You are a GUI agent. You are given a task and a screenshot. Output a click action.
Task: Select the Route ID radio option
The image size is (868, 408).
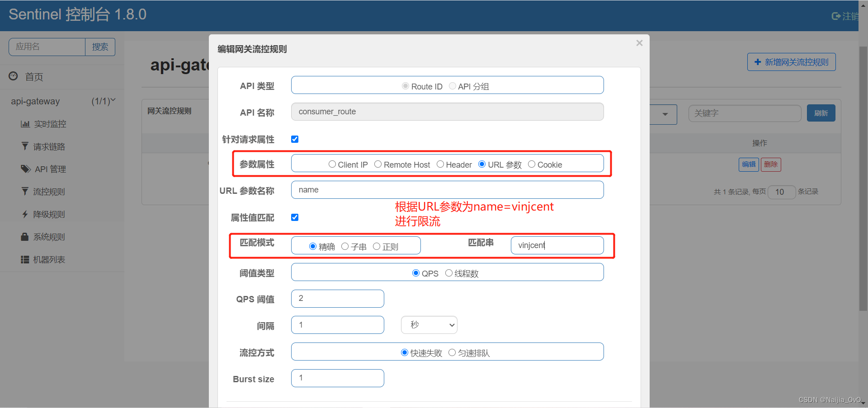pos(406,86)
